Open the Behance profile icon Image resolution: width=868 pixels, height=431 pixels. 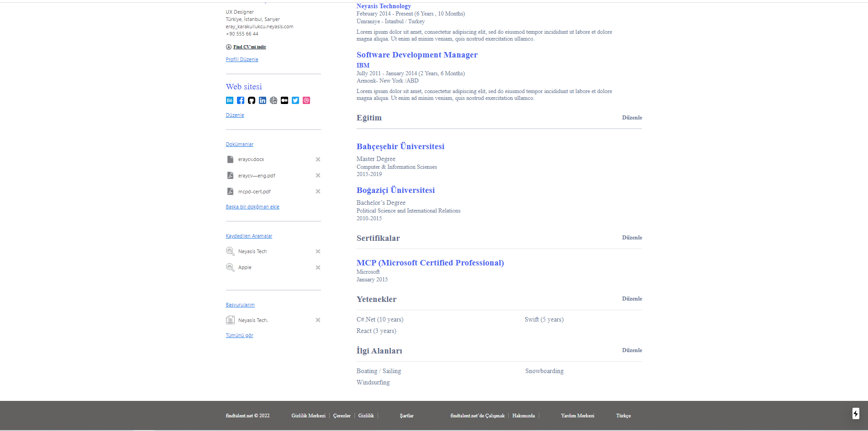coord(230,100)
